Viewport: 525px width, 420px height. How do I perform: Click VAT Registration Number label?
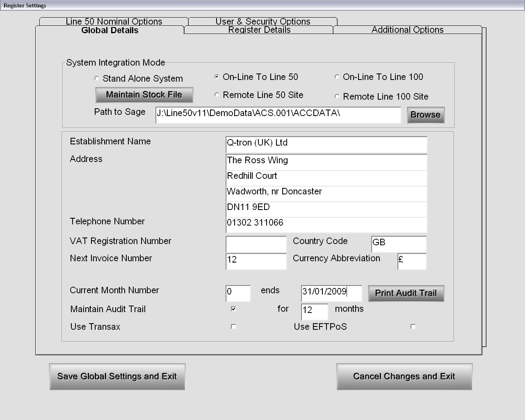121,241
